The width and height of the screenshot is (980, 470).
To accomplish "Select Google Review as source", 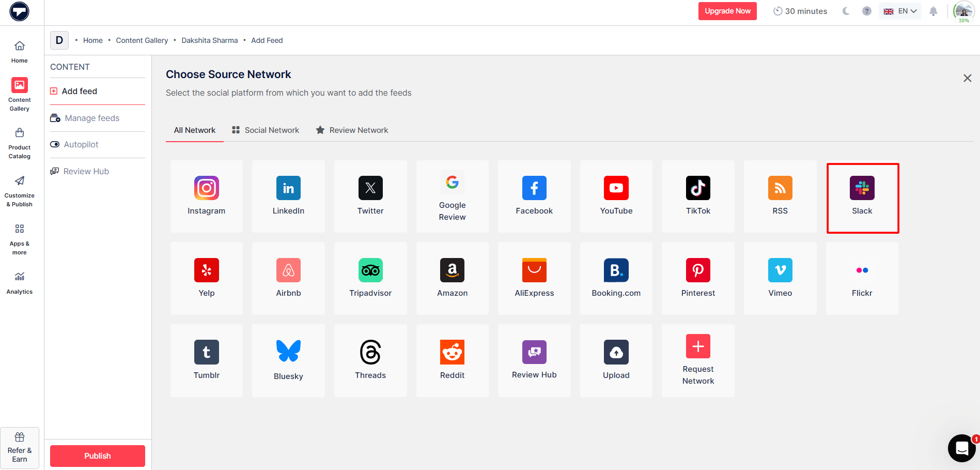I will click(452, 196).
